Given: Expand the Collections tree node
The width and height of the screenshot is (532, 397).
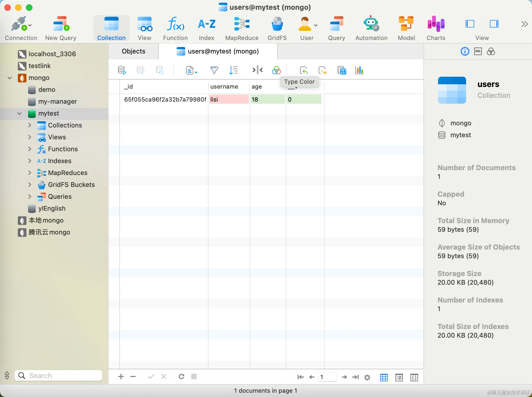Looking at the screenshot, I should click(x=30, y=125).
